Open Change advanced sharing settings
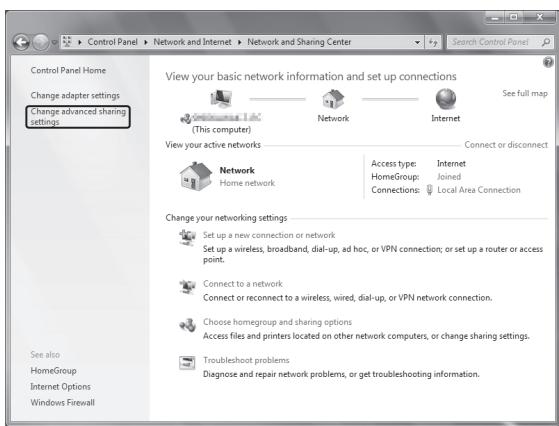 click(78, 117)
